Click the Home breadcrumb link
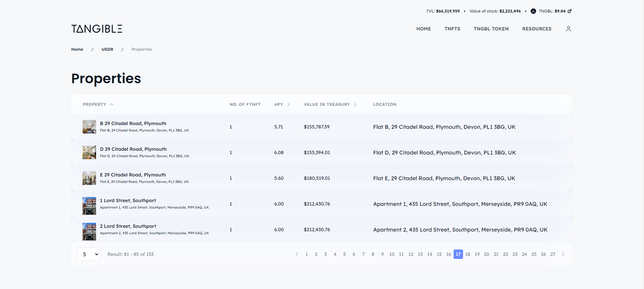 click(77, 49)
